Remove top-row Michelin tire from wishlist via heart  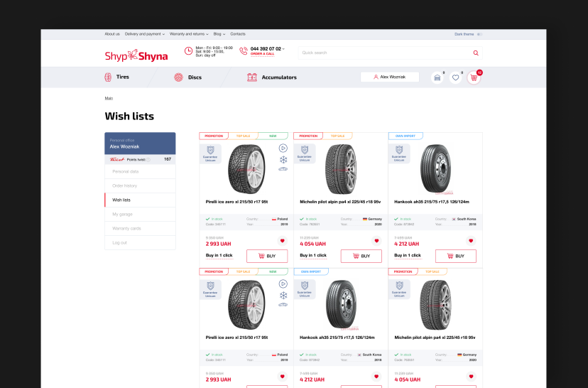point(376,240)
